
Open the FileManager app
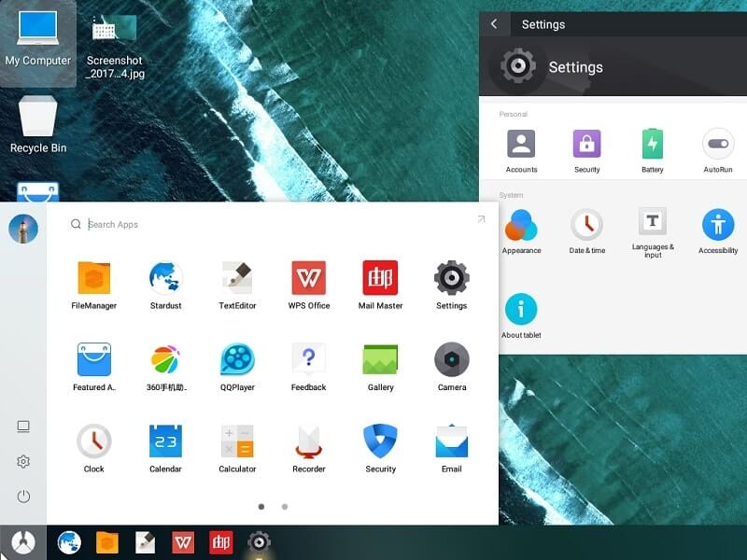point(93,278)
